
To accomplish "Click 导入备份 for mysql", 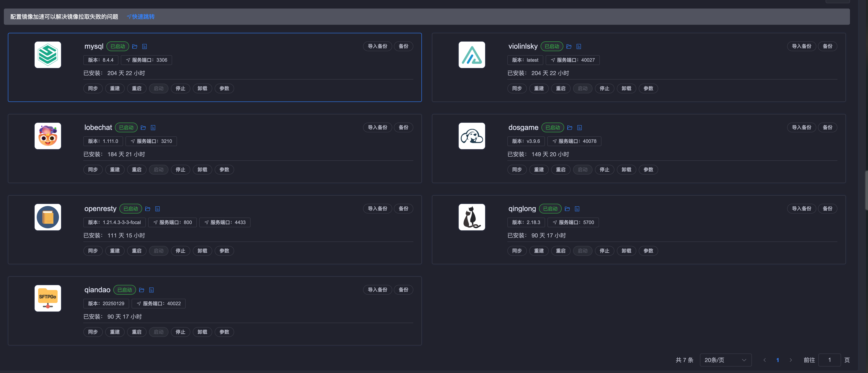I will [x=377, y=46].
